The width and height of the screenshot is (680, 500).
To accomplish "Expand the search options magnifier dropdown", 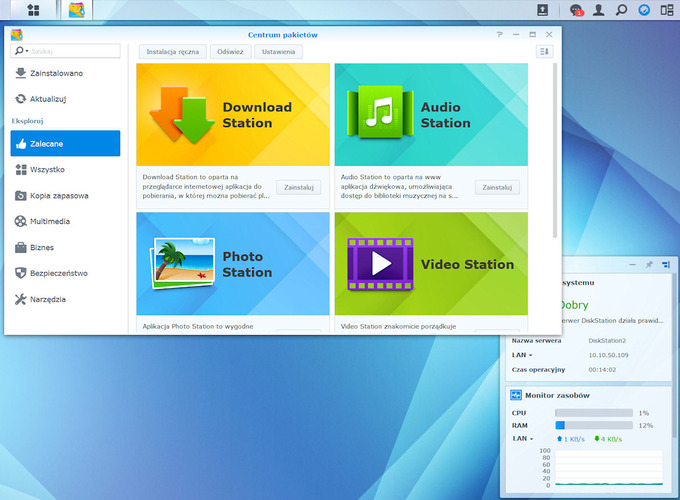I will [x=21, y=51].
